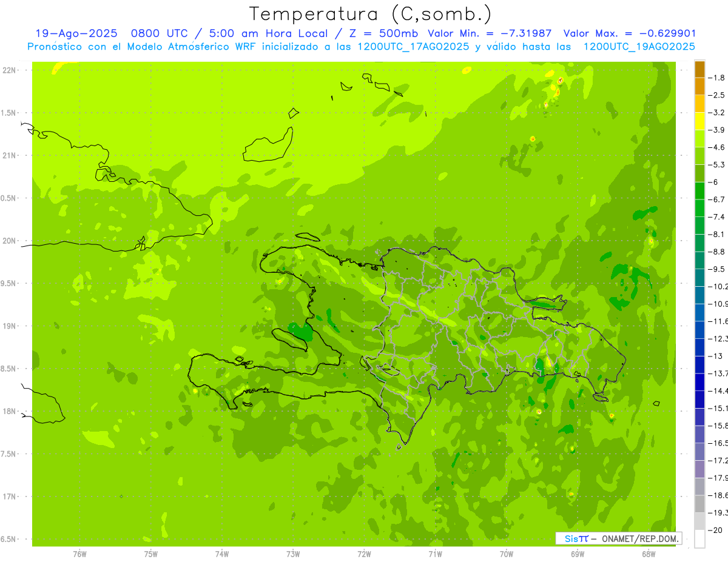Click the '-2.5' legend value
This screenshot has width=728, height=562.
(x=715, y=95)
